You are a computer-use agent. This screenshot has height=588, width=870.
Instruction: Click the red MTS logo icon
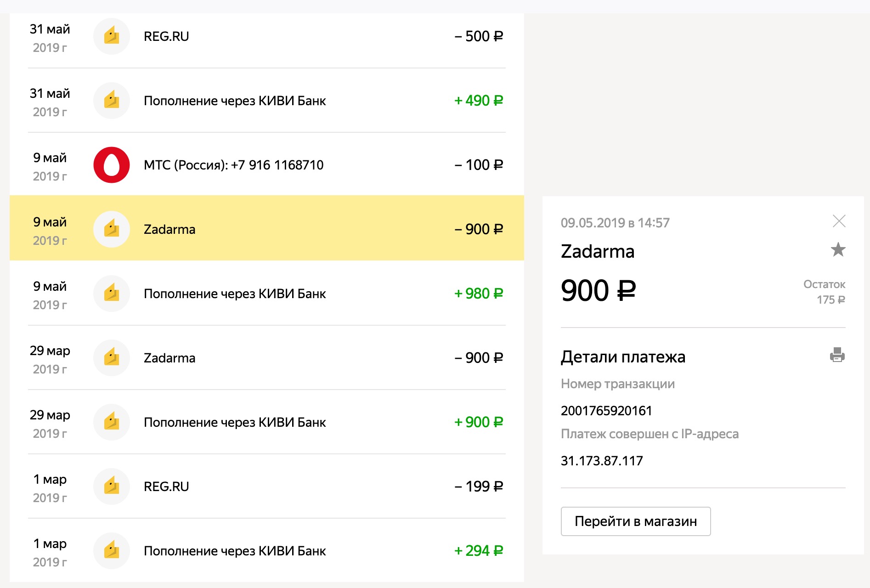click(x=112, y=165)
